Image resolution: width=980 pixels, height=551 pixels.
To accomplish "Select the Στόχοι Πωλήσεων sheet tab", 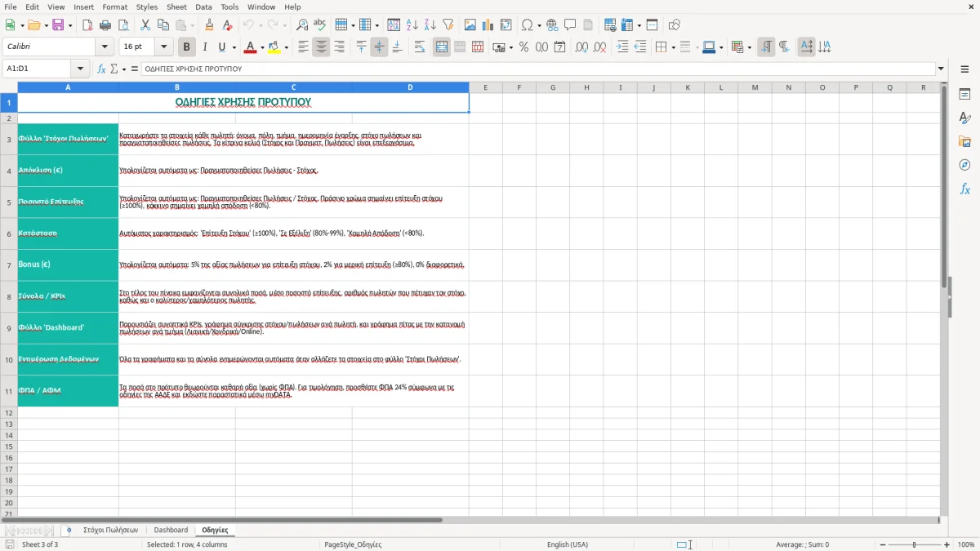I will pyautogui.click(x=110, y=531).
